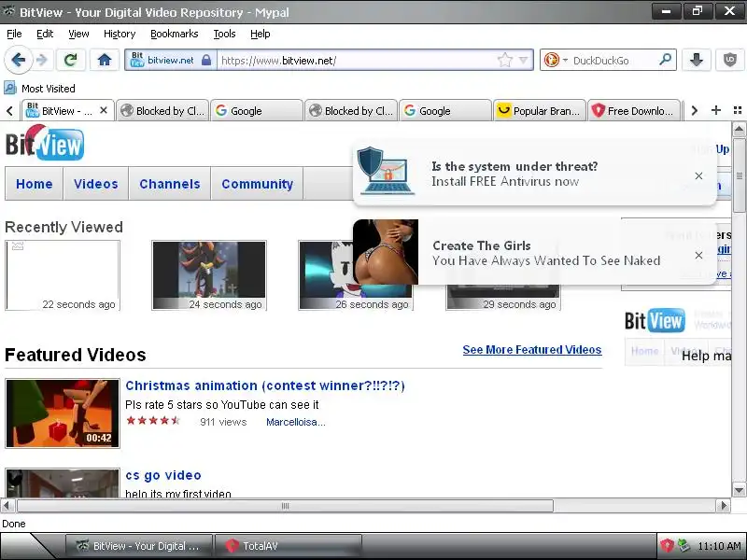Dismiss the antivirus notification popup
Image resolution: width=747 pixels, height=560 pixels.
click(698, 175)
